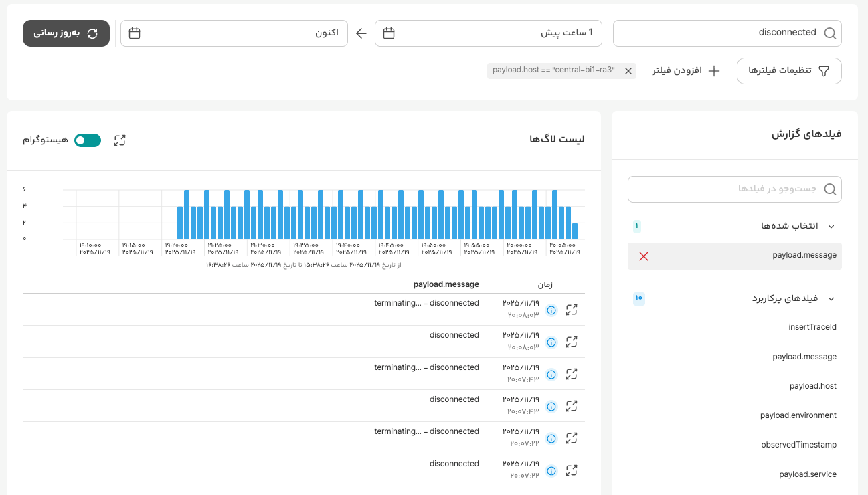Image resolution: width=868 pixels, height=495 pixels.
Task: Remove payload.message from selected fields
Action: [x=644, y=256]
